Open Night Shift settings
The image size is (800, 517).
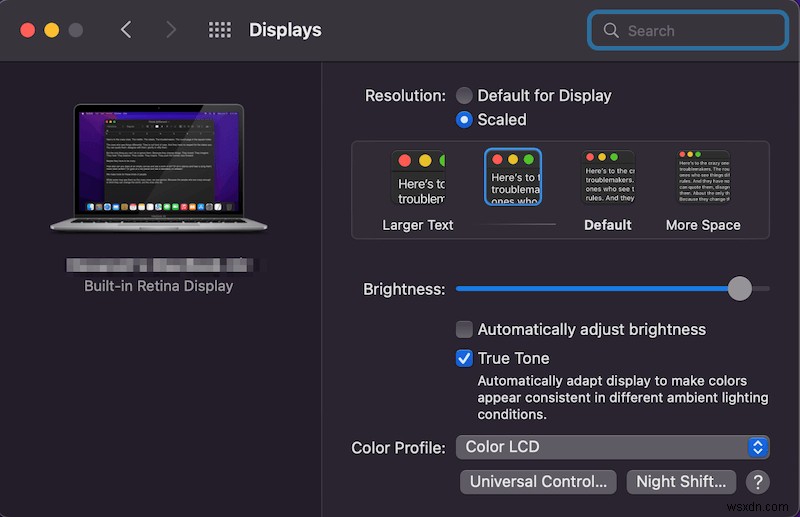[x=681, y=482]
